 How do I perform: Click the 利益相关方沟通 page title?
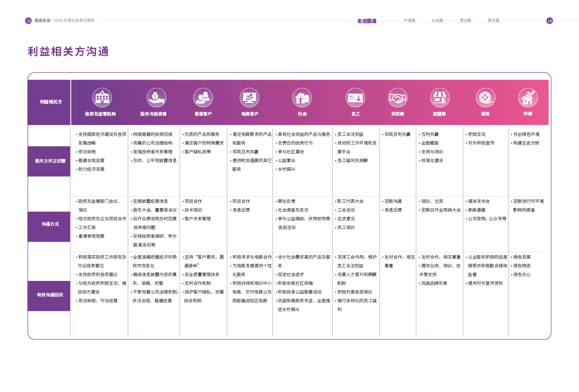click(68, 52)
